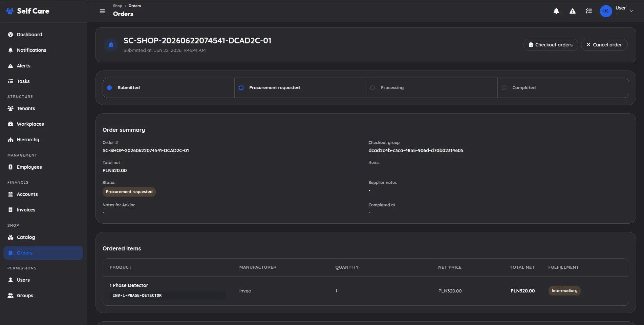Click the order clipboard icon beside order title

(111, 45)
